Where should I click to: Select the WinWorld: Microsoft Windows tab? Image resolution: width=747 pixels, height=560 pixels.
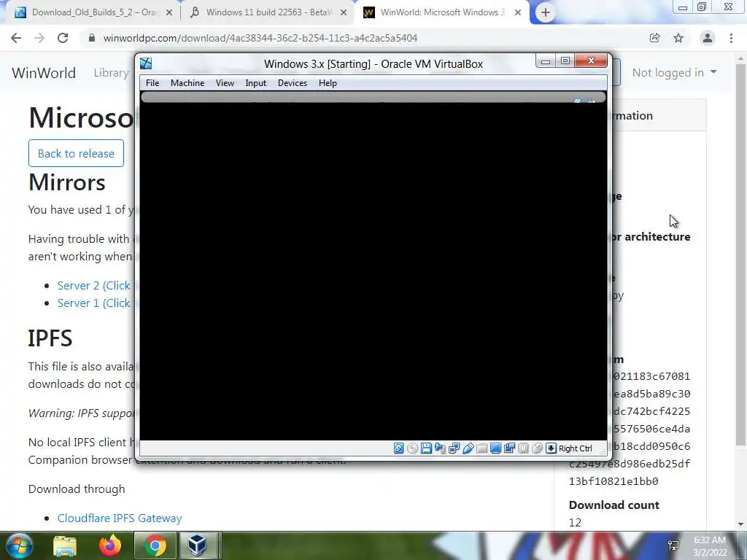click(x=441, y=13)
